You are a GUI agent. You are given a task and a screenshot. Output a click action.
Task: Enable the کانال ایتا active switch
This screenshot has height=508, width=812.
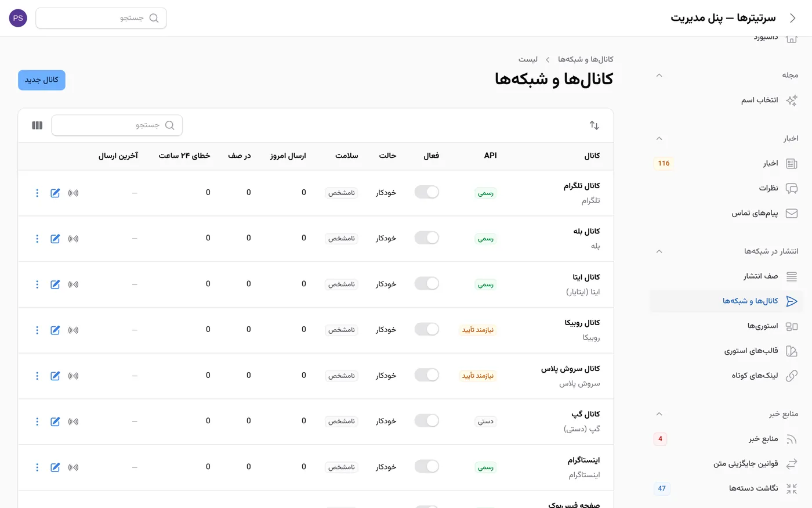[x=427, y=284]
